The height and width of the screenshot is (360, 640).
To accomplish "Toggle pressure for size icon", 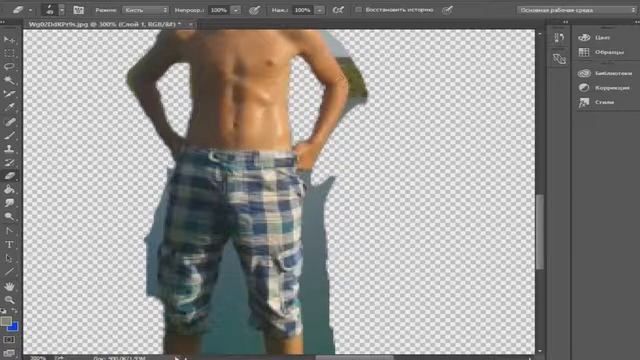I will [x=447, y=10].
